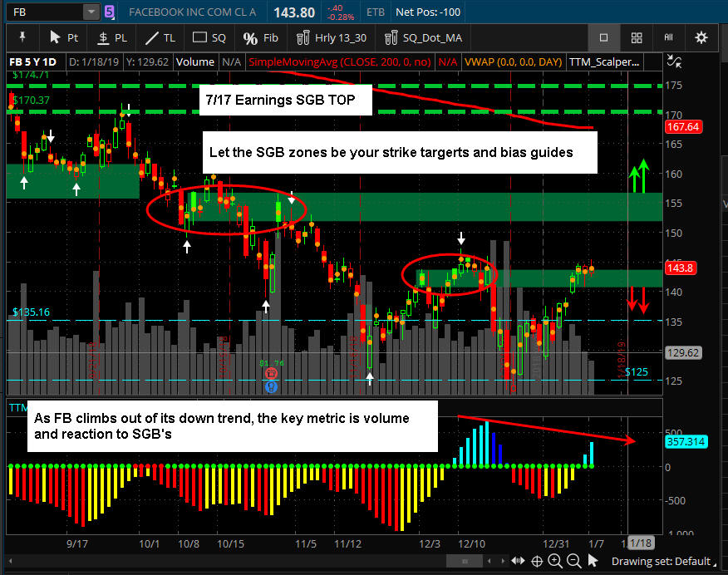This screenshot has height=575, width=728.
Task: Click the Volume study label
Action: point(195,61)
